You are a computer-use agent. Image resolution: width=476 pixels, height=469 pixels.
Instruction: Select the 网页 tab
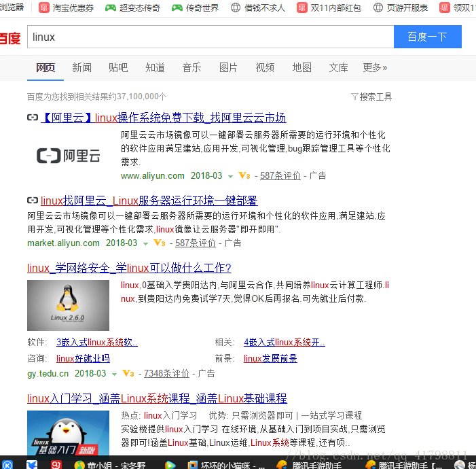pyautogui.click(x=45, y=67)
